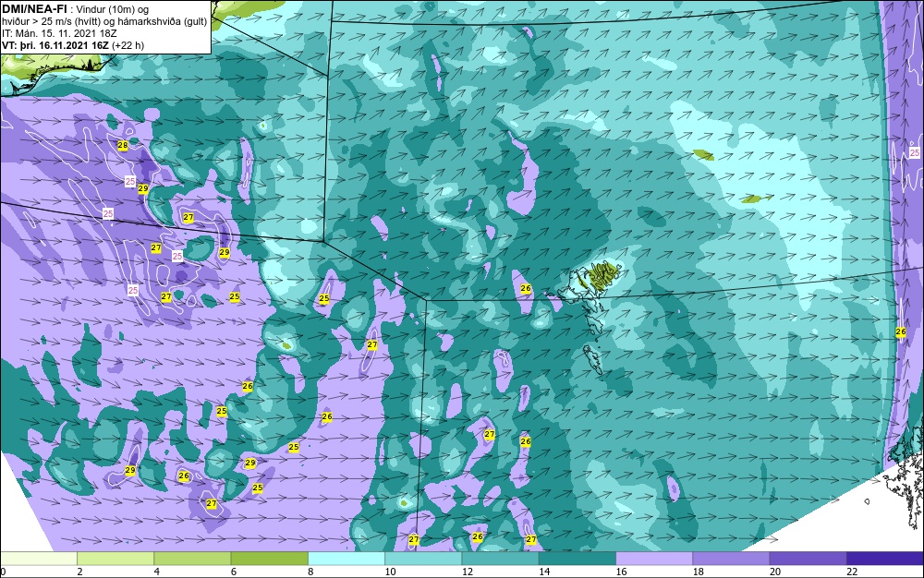Click the "IT: Mán. 15. 11. 2021 18Z" line
Image resolution: width=924 pixels, height=578 pixels.
[59, 33]
